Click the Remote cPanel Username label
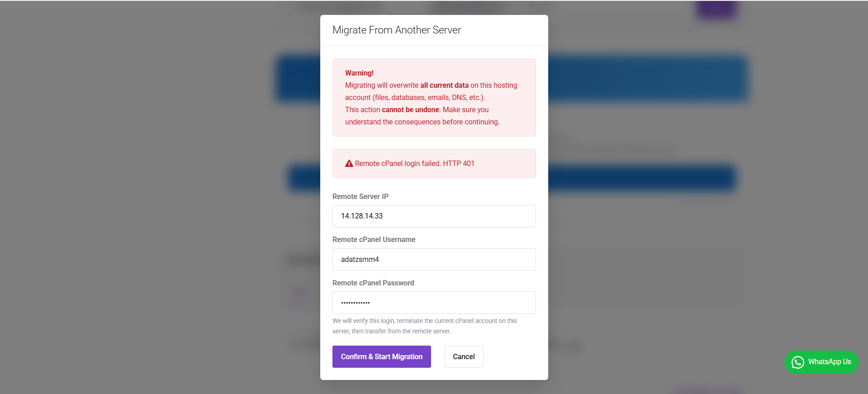The height and width of the screenshot is (394, 868). [x=374, y=239]
